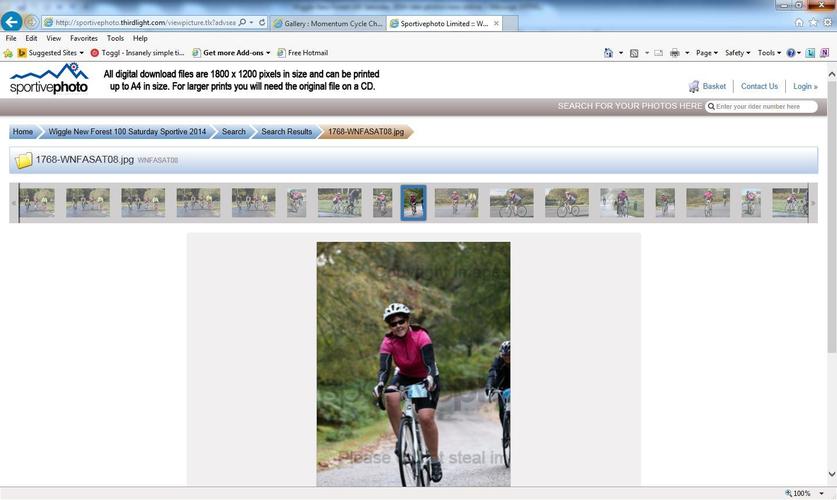Click the Print icon in the command bar

[x=675, y=53]
